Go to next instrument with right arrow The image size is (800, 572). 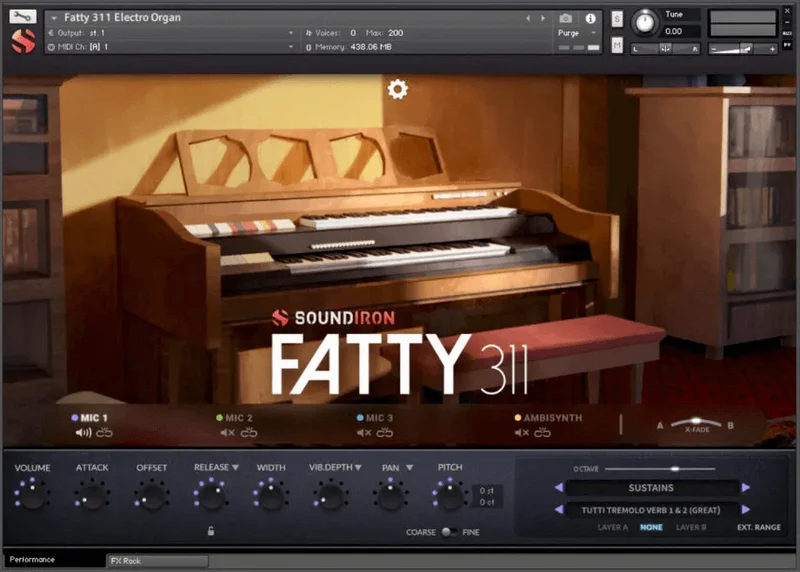(x=543, y=18)
